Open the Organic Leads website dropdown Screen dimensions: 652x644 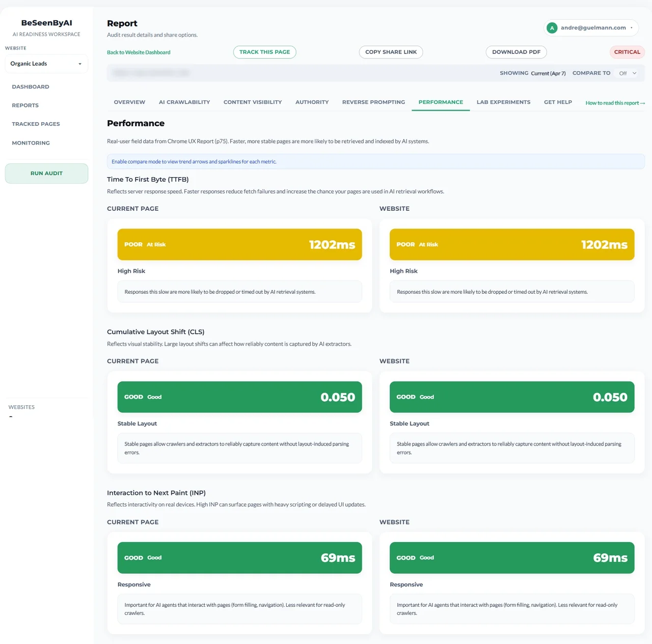click(x=46, y=64)
